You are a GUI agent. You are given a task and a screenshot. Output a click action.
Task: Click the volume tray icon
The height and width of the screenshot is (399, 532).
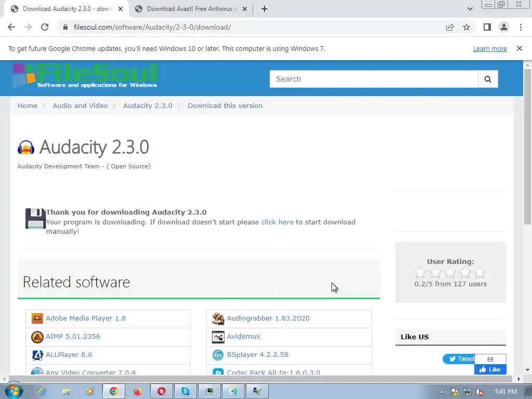(480, 392)
